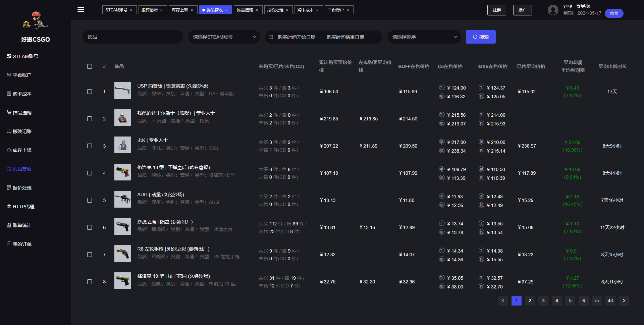The height and width of the screenshot is (325, 644).
Task: Open 平台账户 in the sidebar
Action: click(19, 75)
